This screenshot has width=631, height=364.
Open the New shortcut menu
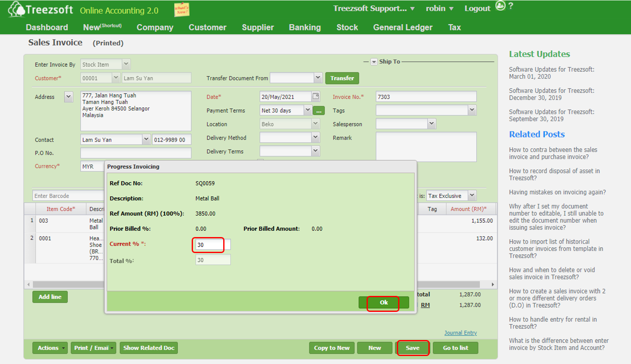click(102, 27)
